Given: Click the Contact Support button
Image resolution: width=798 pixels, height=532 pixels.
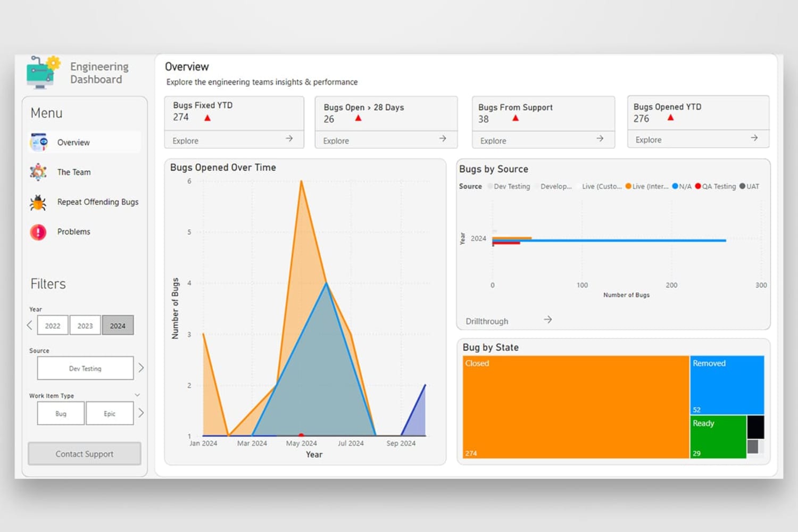Looking at the screenshot, I should click(x=85, y=454).
